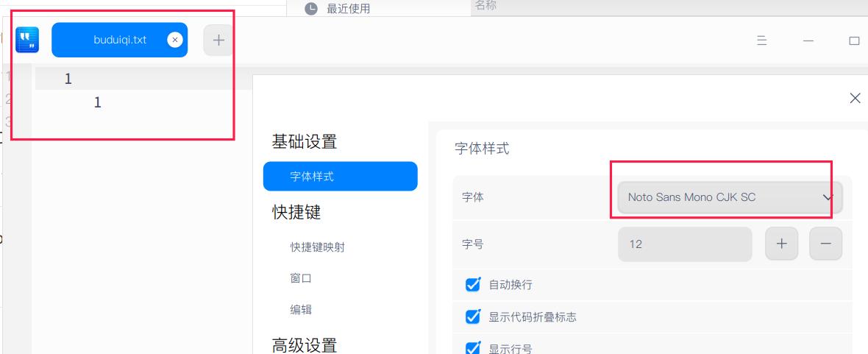
Task: Add a new tab with plus button
Action: click(x=218, y=40)
